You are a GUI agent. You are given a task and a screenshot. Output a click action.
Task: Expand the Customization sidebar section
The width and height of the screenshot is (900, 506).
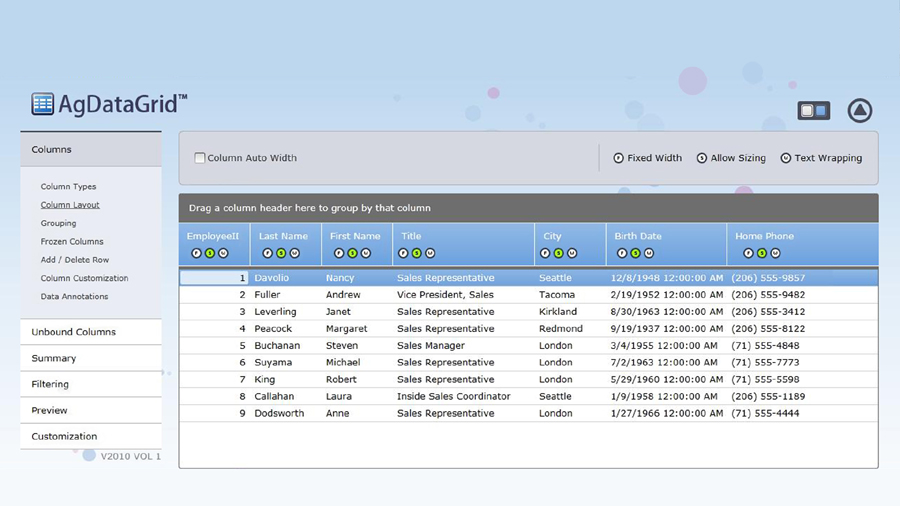(64, 436)
